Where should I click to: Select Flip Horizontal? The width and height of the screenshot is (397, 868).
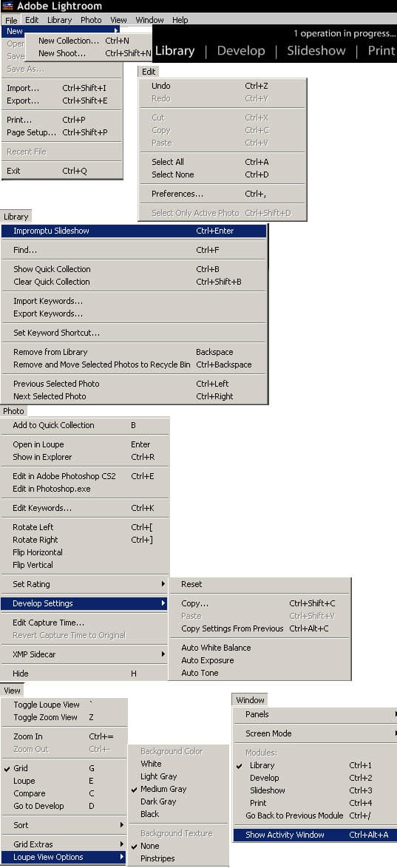[x=84, y=552]
